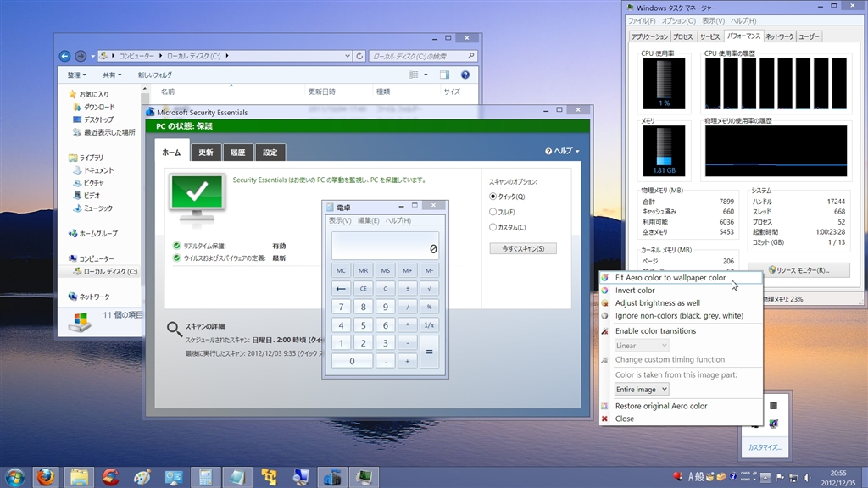Open Paint palette taskbar icon
Image resolution: width=868 pixels, height=488 pixels.
click(x=142, y=477)
